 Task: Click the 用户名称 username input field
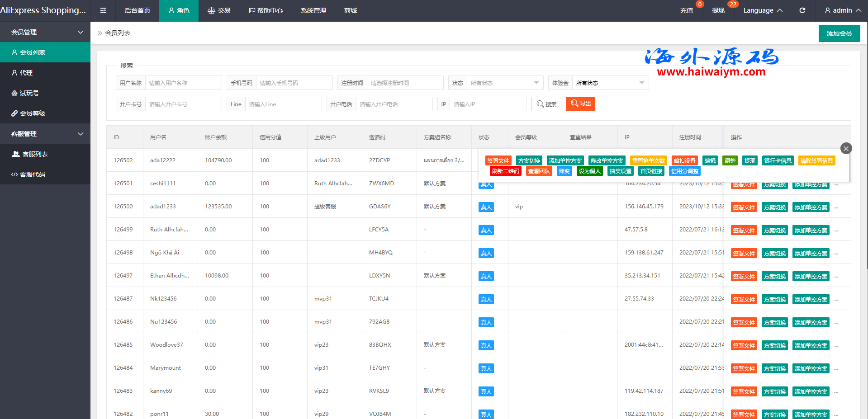click(183, 83)
